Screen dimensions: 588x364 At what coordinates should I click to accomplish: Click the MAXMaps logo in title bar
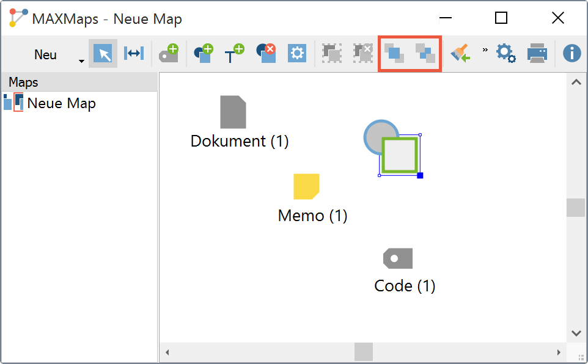(x=18, y=18)
